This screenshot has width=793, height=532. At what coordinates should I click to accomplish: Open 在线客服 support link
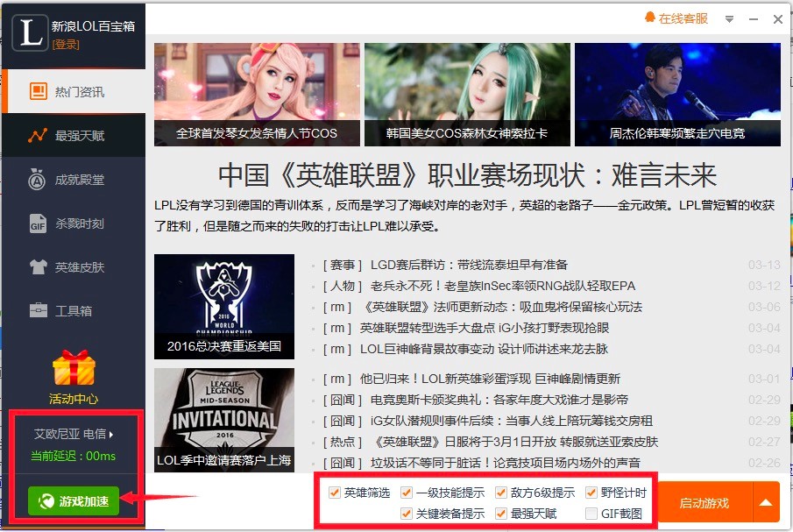click(683, 18)
